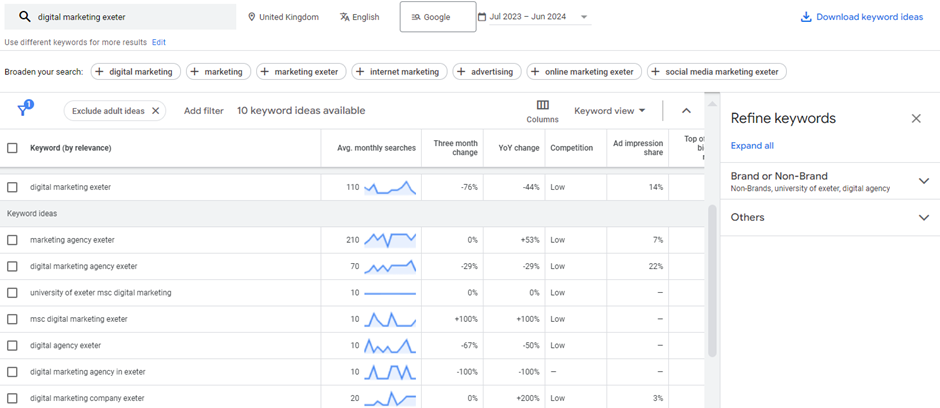940x408 pixels.
Task: Click the 22% ad impression share value
Action: (x=656, y=266)
